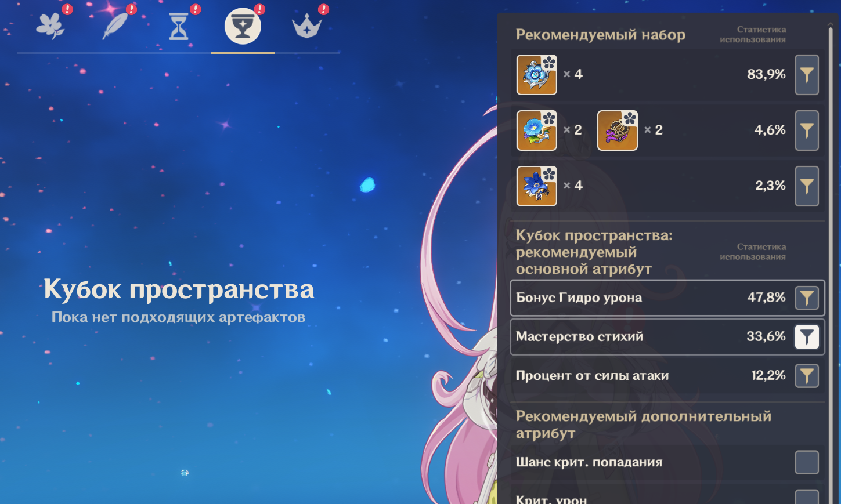The height and width of the screenshot is (504, 841).
Task: Click the 12,2% usage statistic value
Action: click(768, 375)
